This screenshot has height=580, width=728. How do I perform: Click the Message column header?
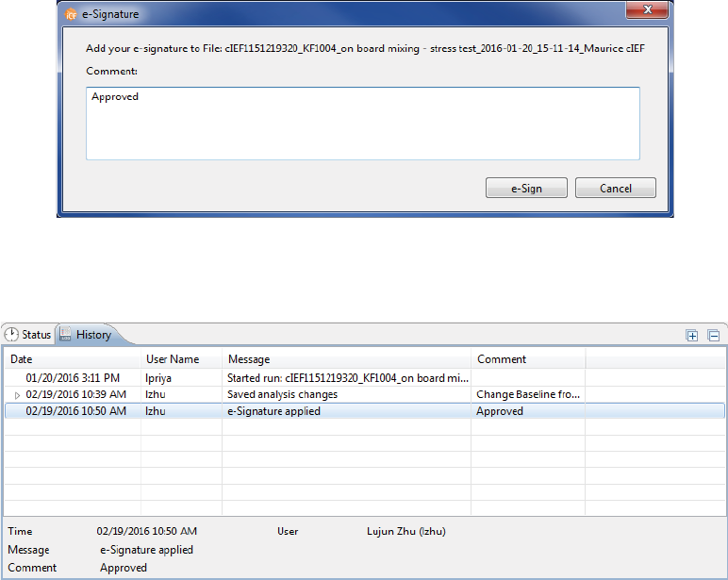[346, 359]
